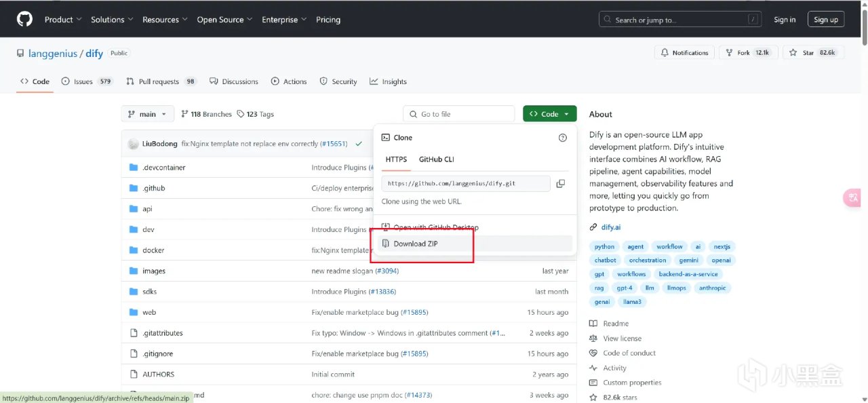Click the star icon in the Star button
This screenshot has width=868, height=403.
point(794,53)
